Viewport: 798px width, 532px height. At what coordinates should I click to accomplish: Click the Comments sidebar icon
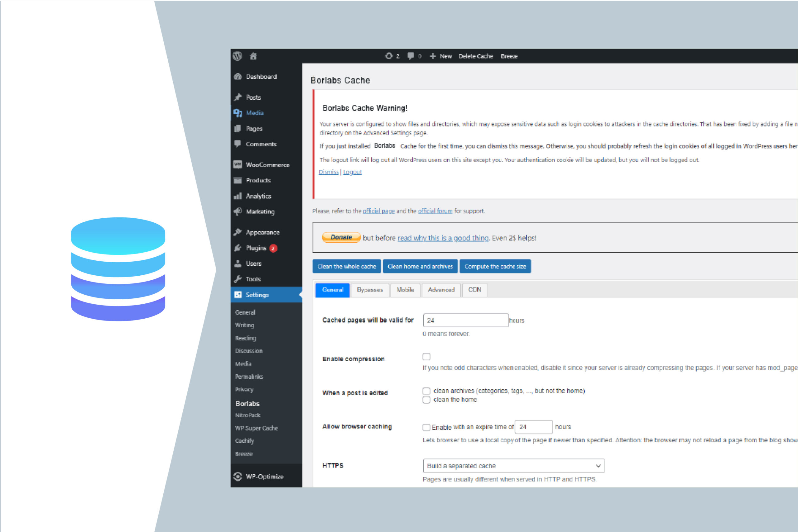tap(238, 144)
